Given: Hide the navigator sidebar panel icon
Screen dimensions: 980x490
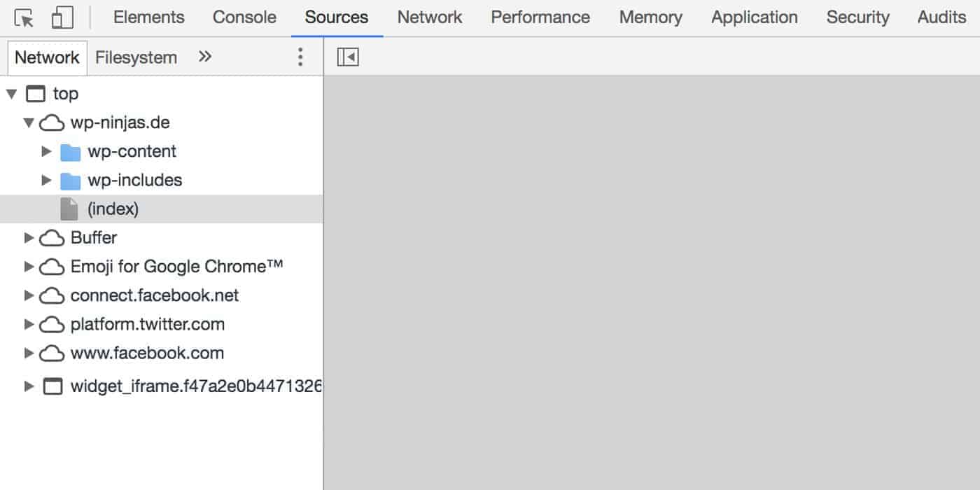Looking at the screenshot, I should point(348,57).
